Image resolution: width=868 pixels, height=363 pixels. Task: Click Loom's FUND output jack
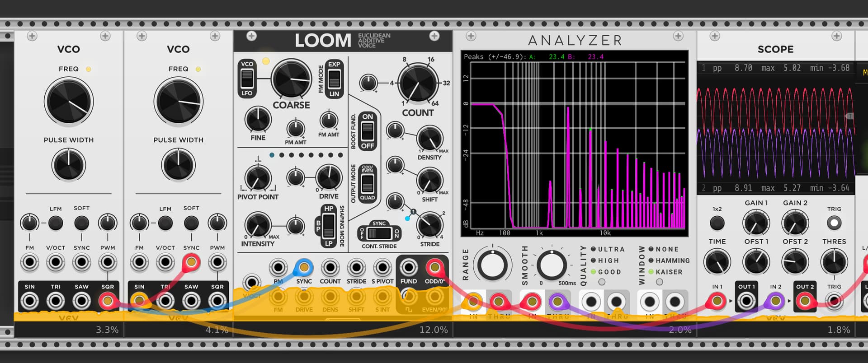coord(409,268)
